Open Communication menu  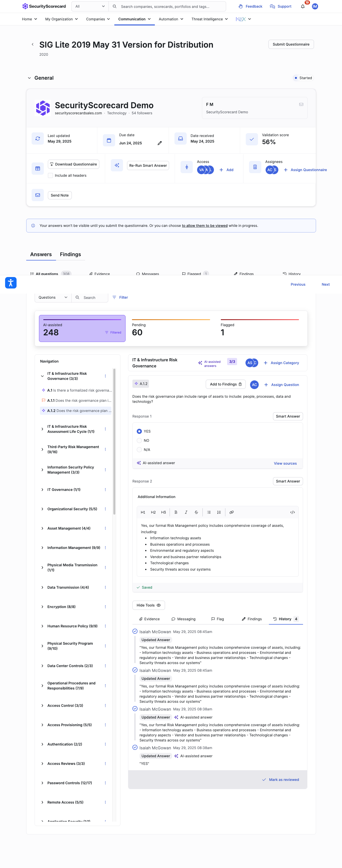[134, 19]
